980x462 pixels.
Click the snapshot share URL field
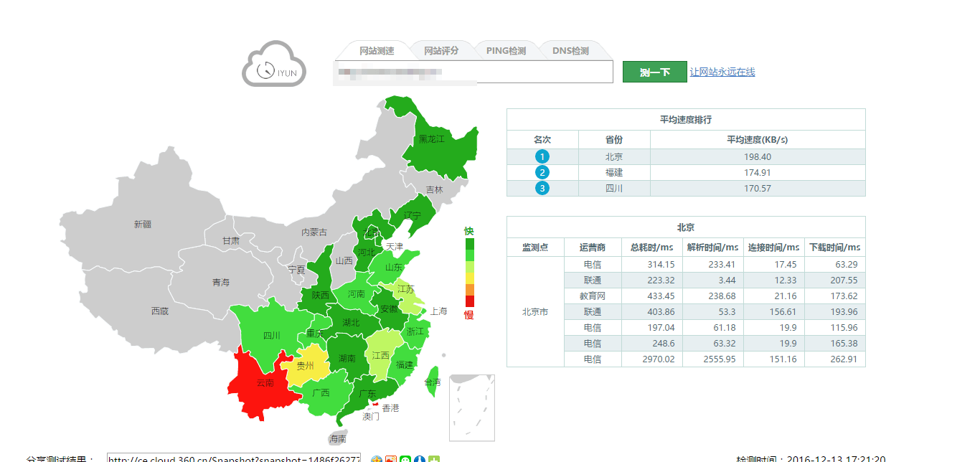pos(234,458)
